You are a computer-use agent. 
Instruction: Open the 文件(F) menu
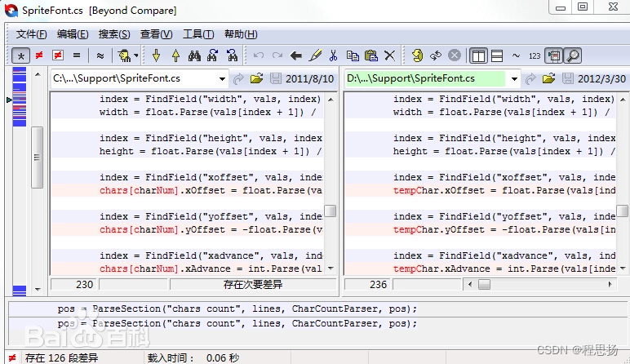(x=31, y=34)
